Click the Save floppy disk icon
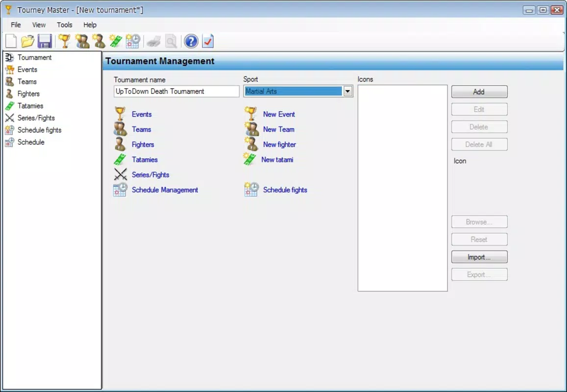Viewport: 567px width, 392px height. 45,41
